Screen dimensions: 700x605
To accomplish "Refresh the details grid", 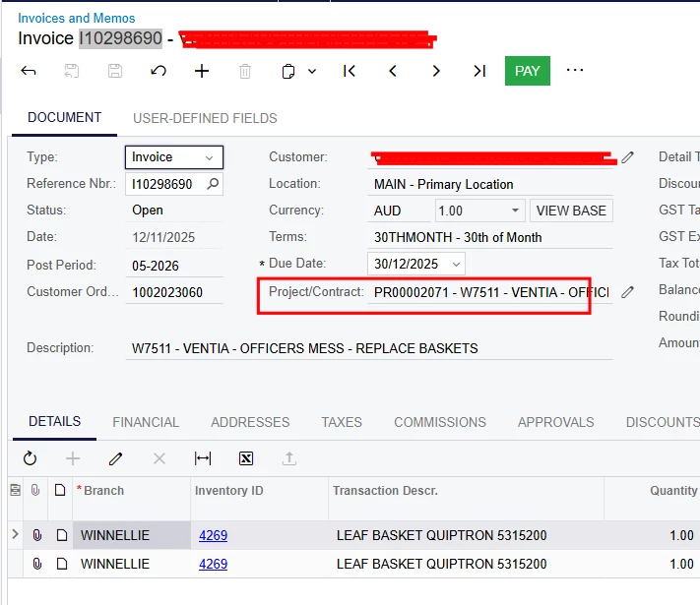I will [x=30, y=458].
